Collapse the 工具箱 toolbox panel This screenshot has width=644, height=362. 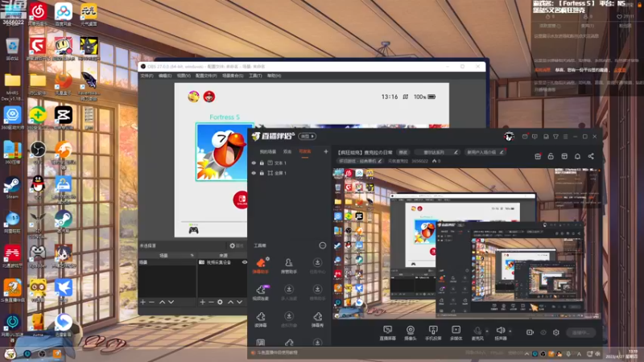click(x=323, y=245)
